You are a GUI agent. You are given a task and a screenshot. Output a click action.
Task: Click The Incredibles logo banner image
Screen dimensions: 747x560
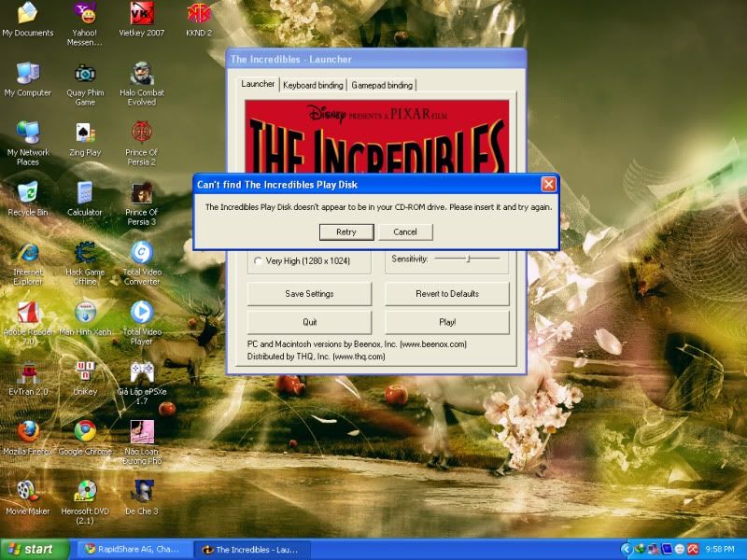[377, 136]
